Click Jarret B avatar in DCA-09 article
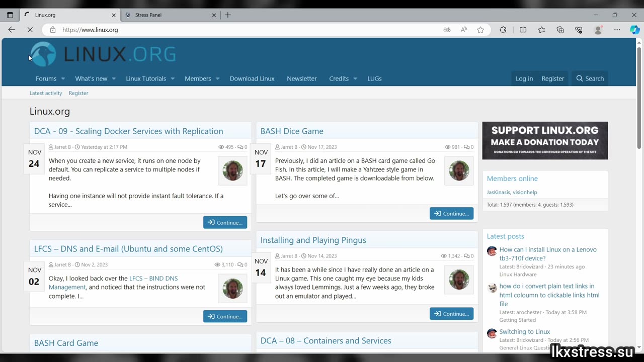 click(x=232, y=171)
